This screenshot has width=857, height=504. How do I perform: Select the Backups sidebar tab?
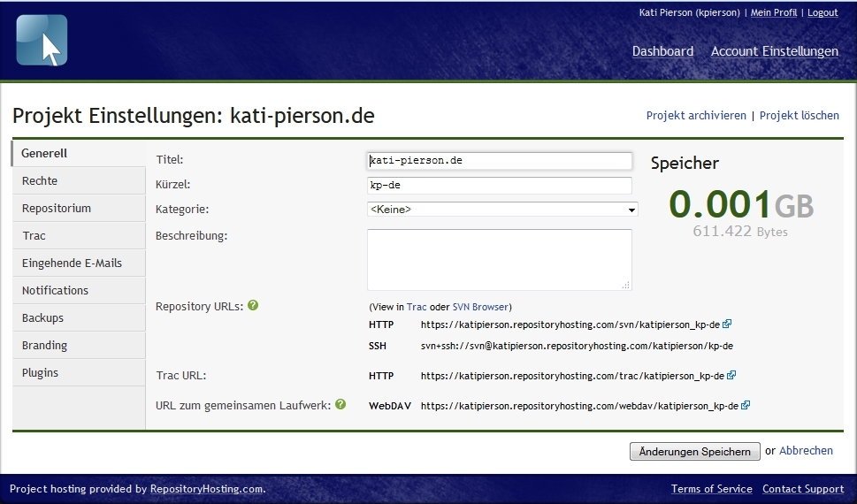click(42, 317)
